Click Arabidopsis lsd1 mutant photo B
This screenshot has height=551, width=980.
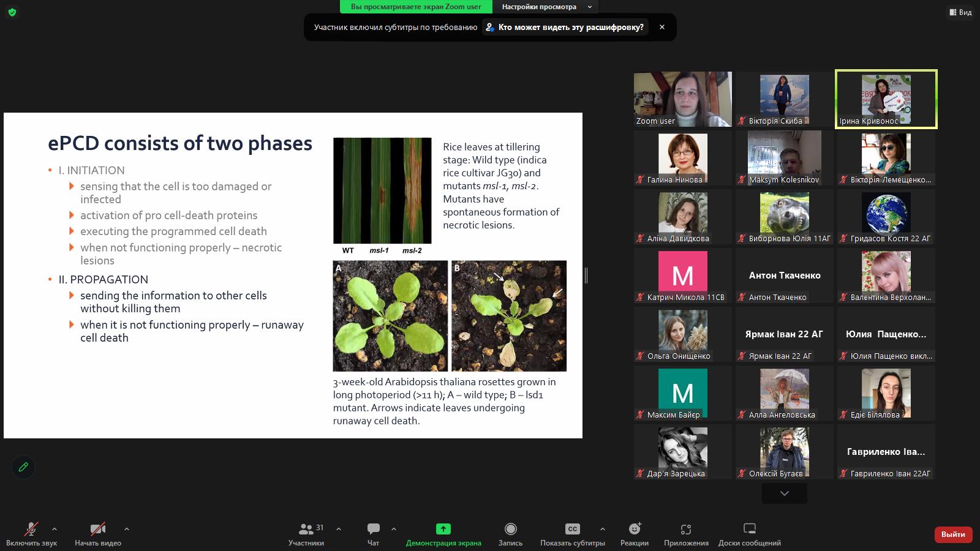(x=509, y=316)
